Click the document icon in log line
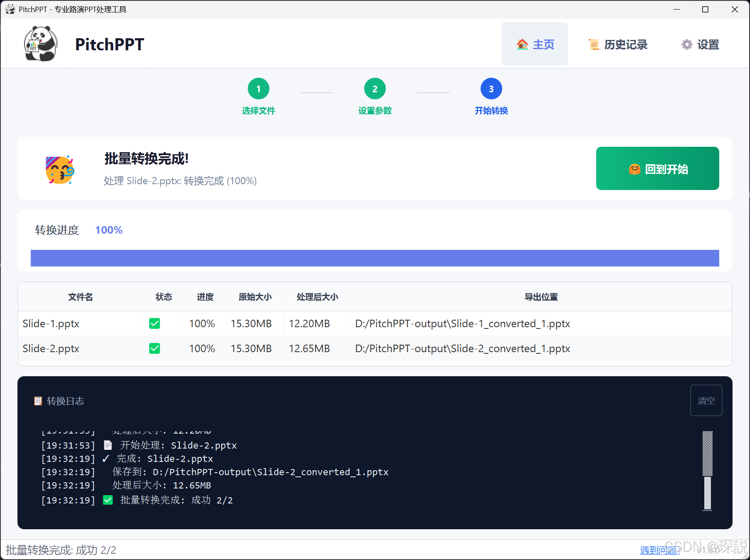This screenshot has height=560, width=750. 108,445
